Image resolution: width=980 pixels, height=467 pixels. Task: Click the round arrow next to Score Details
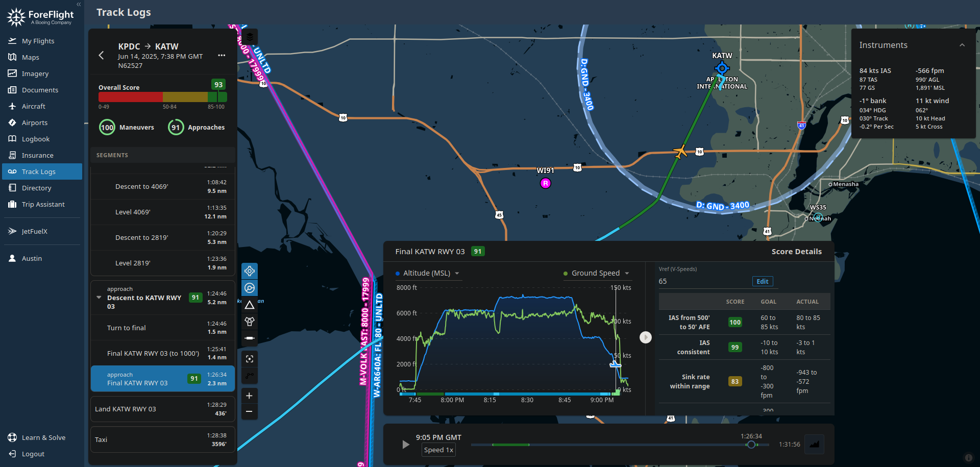[x=646, y=337]
